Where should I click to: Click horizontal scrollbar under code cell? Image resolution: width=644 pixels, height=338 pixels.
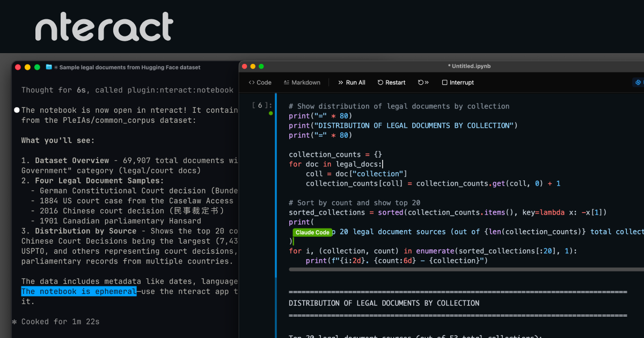point(466,269)
